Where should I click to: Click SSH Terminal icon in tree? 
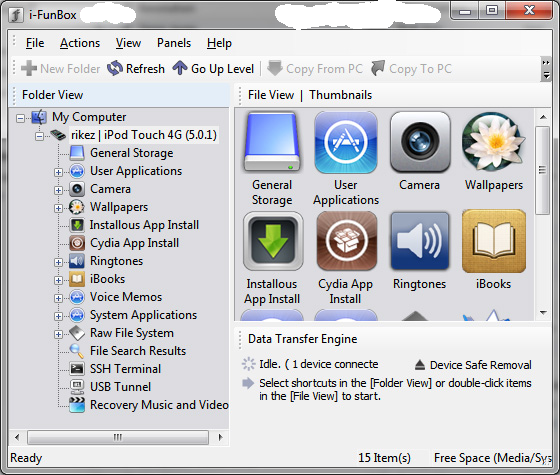[77, 369]
